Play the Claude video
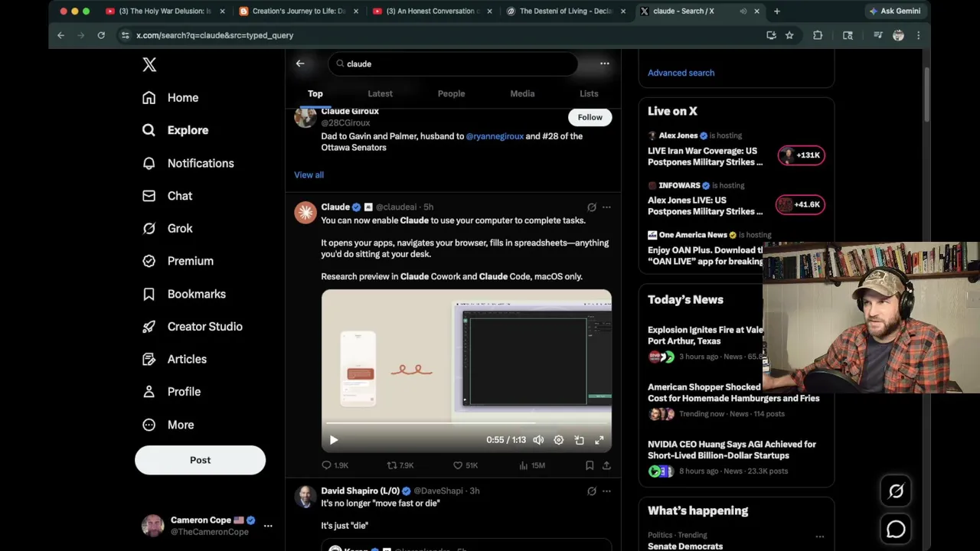Image resolution: width=980 pixels, height=551 pixels. tap(334, 440)
